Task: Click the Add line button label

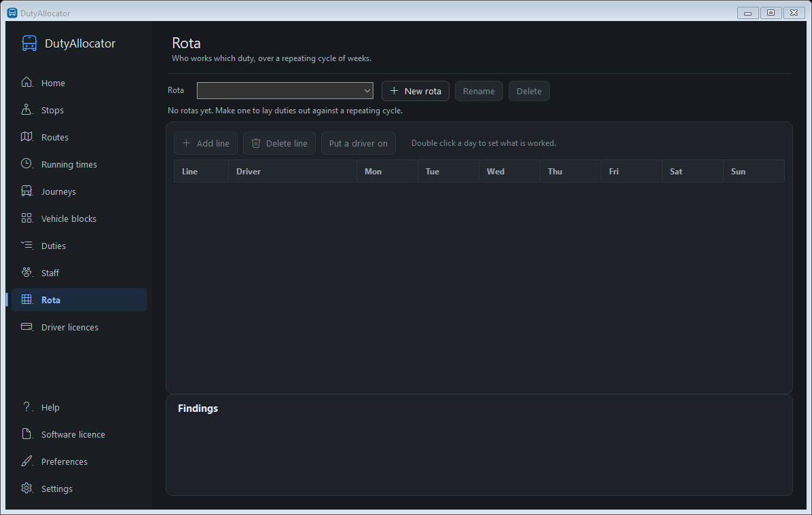Action: 213,143
